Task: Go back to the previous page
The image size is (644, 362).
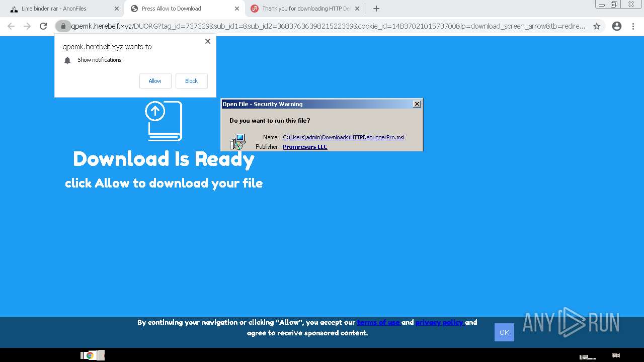Action: (11, 26)
